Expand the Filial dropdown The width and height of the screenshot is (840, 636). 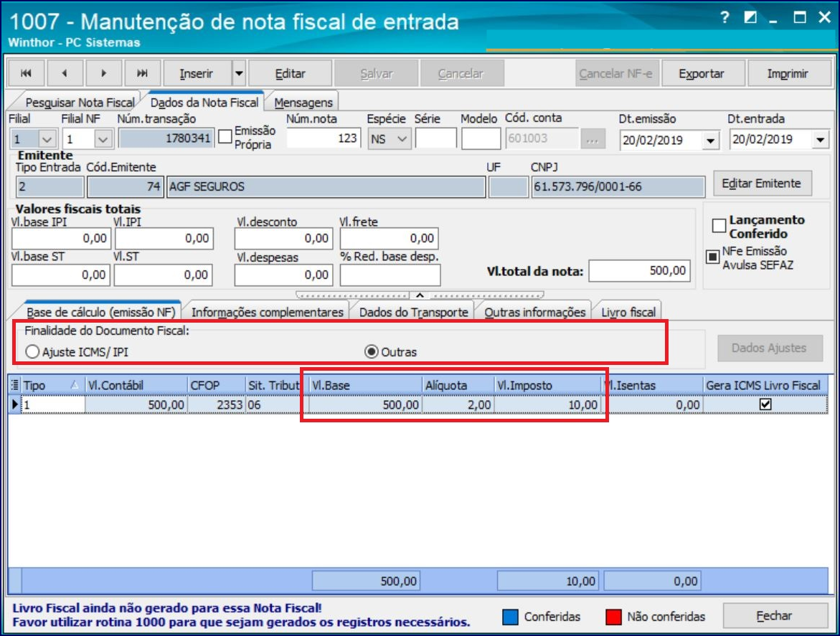pyautogui.click(x=47, y=139)
